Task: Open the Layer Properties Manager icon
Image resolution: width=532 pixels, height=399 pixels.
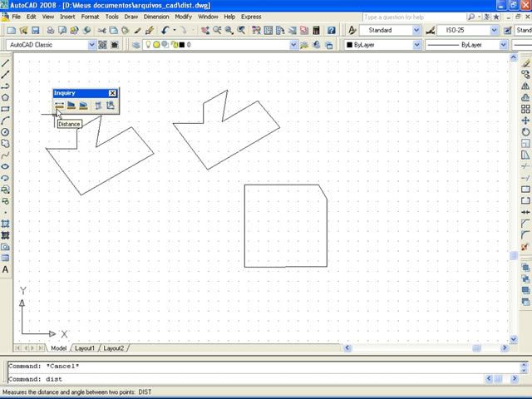Action: point(135,45)
